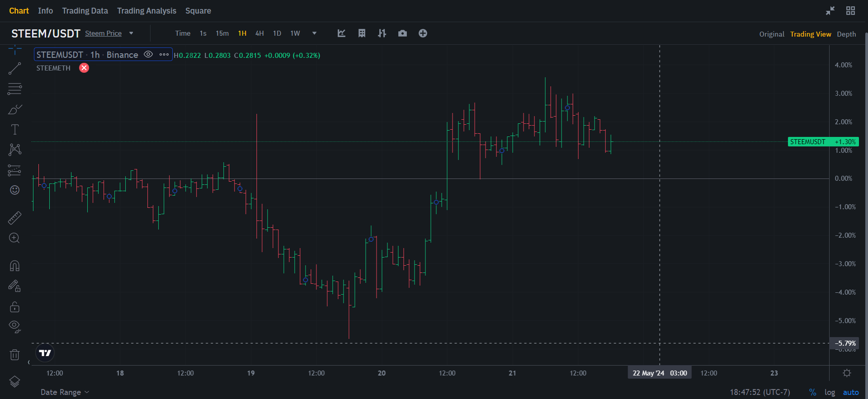Open the Trading Data tab
Image resolution: width=868 pixels, height=399 pixels.
pos(85,11)
